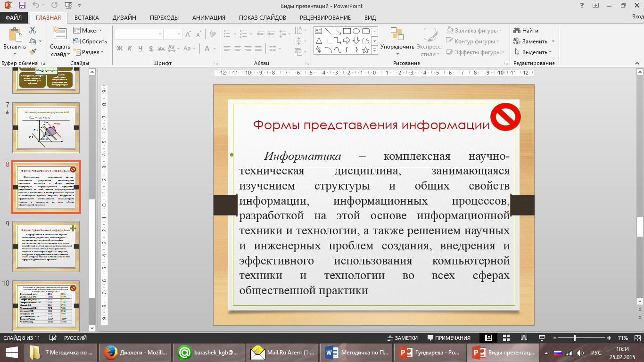644x362 pixels.
Task: Start slide show from beginning icon
Action: 67,6
